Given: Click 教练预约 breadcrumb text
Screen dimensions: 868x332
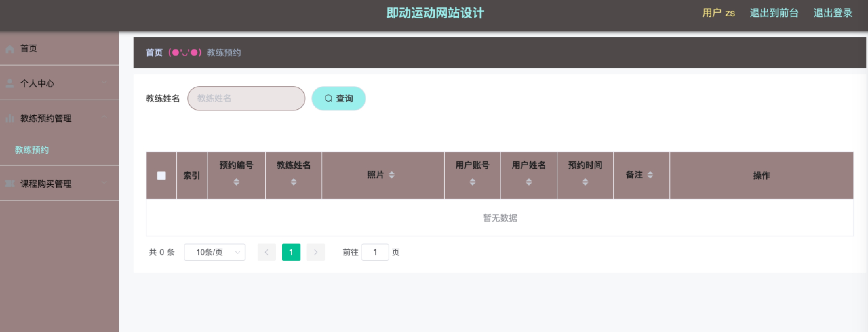Looking at the screenshot, I should coord(224,53).
